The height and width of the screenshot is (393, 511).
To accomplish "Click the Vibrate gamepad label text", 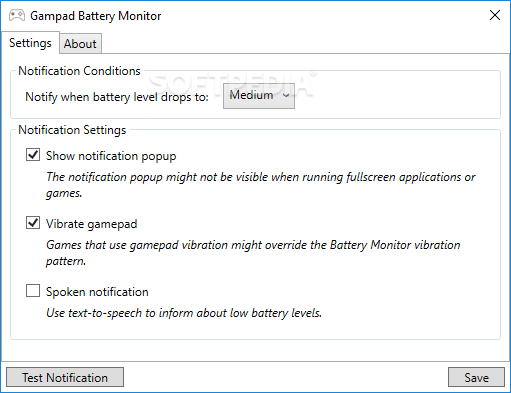I will (91, 224).
